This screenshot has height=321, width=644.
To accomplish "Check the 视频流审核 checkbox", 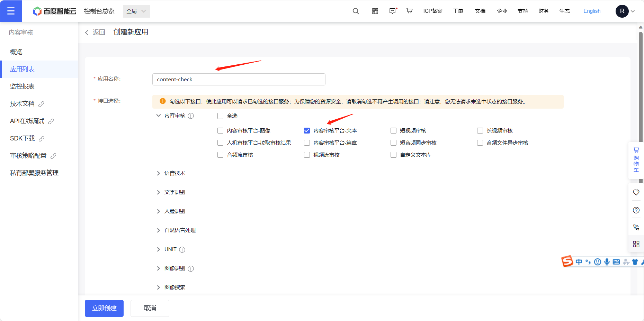I will (x=307, y=155).
